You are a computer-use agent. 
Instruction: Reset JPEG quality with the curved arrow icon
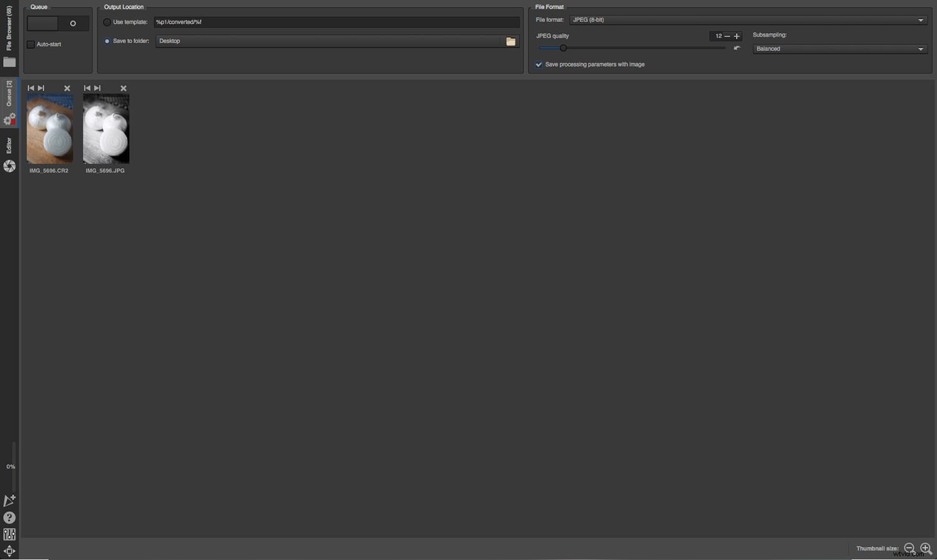(737, 48)
